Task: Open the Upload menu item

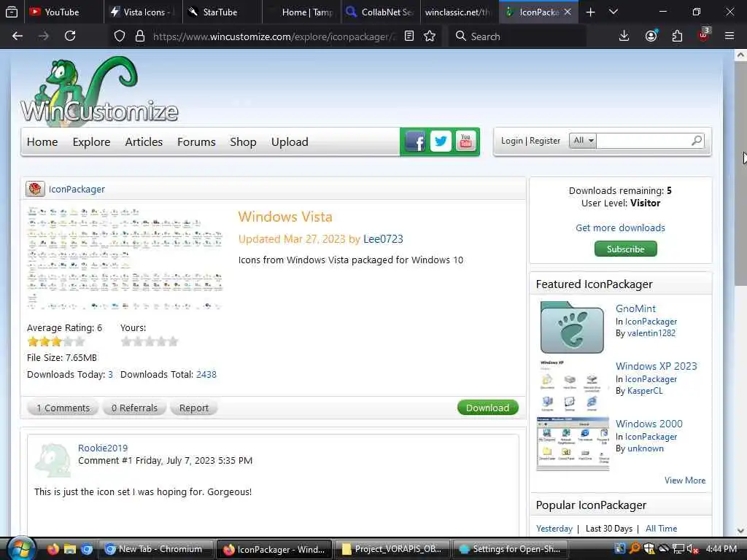Action: pos(290,142)
